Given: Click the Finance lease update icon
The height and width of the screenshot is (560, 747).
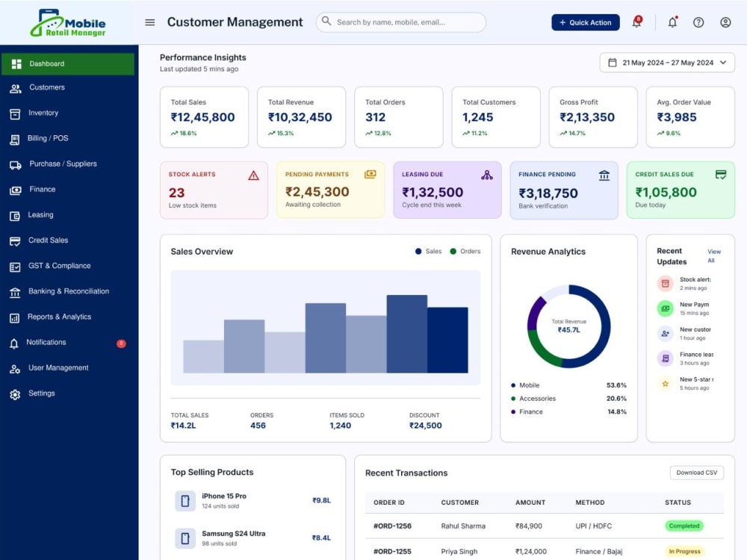Looking at the screenshot, I should pyautogui.click(x=665, y=358).
